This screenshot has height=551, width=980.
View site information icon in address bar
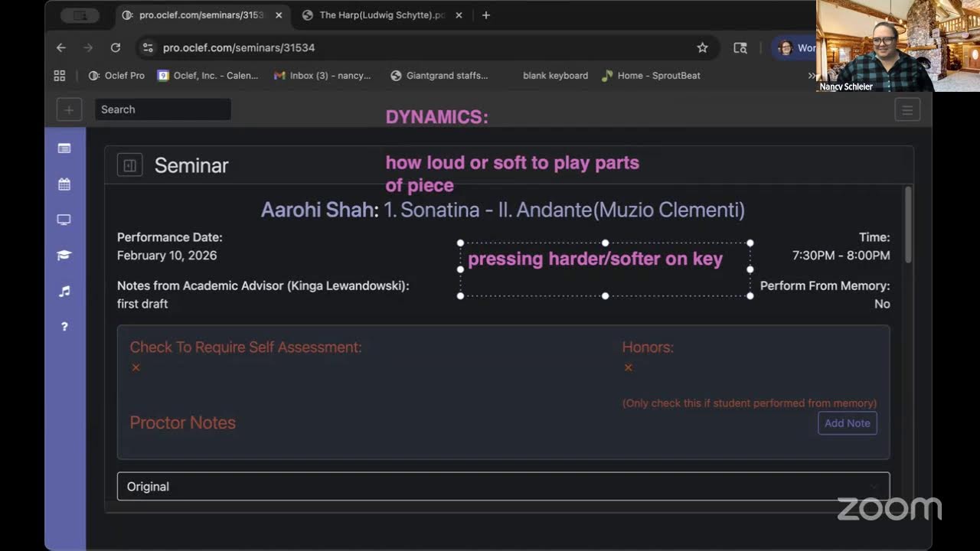[149, 47]
